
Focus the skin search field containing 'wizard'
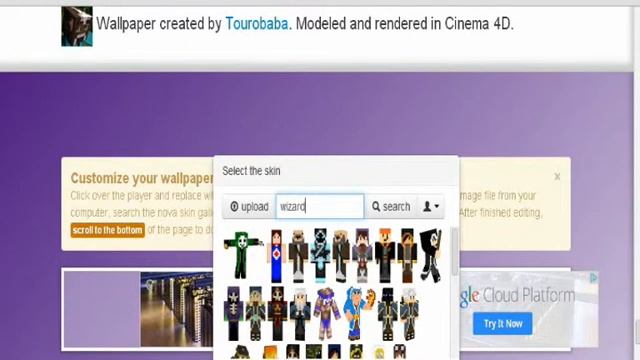pyautogui.click(x=320, y=207)
